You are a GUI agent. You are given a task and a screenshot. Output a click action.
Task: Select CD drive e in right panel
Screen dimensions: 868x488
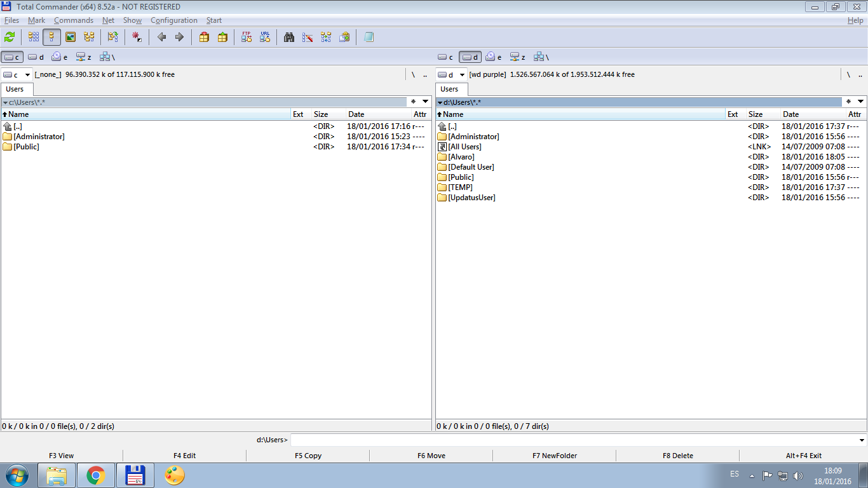tap(494, 57)
